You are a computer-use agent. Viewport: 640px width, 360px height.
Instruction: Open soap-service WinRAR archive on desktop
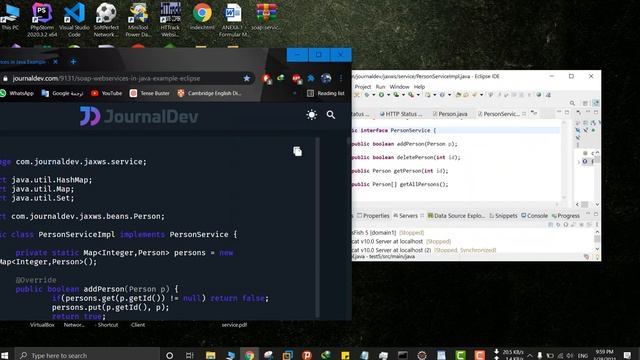click(266, 16)
